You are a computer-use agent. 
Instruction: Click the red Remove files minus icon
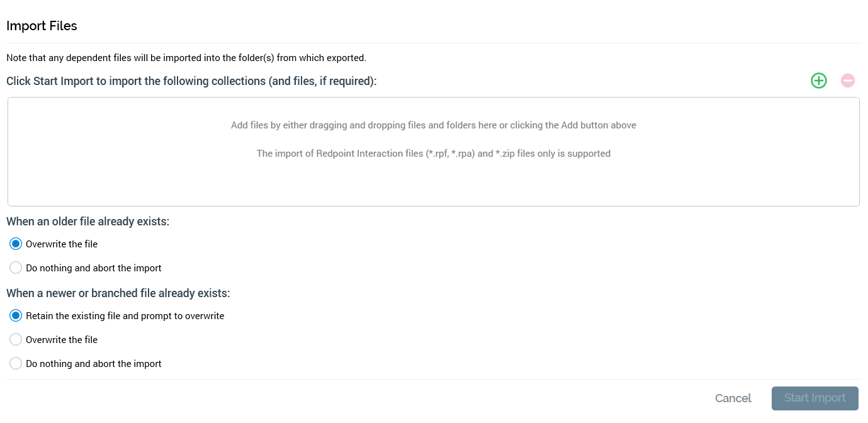pyautogui.click(x=848, y=81)
